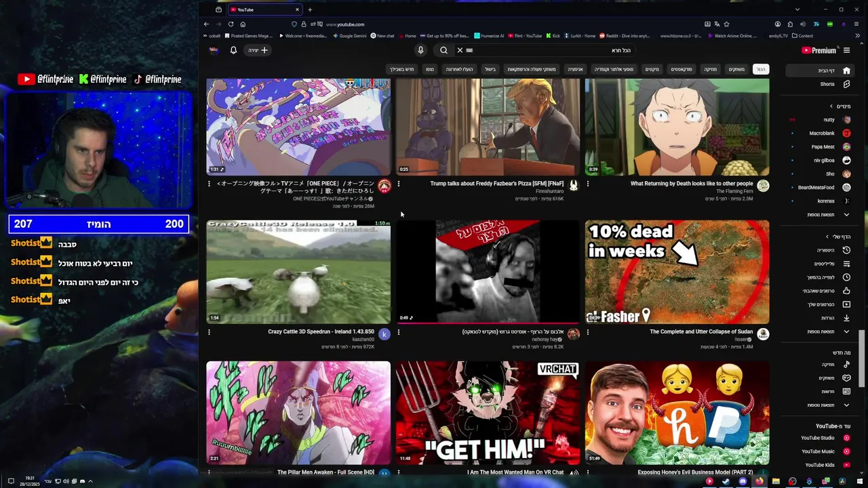Open Reddit bookmark in bookmarks bar
868x488 pixels.
coord(625,36)
